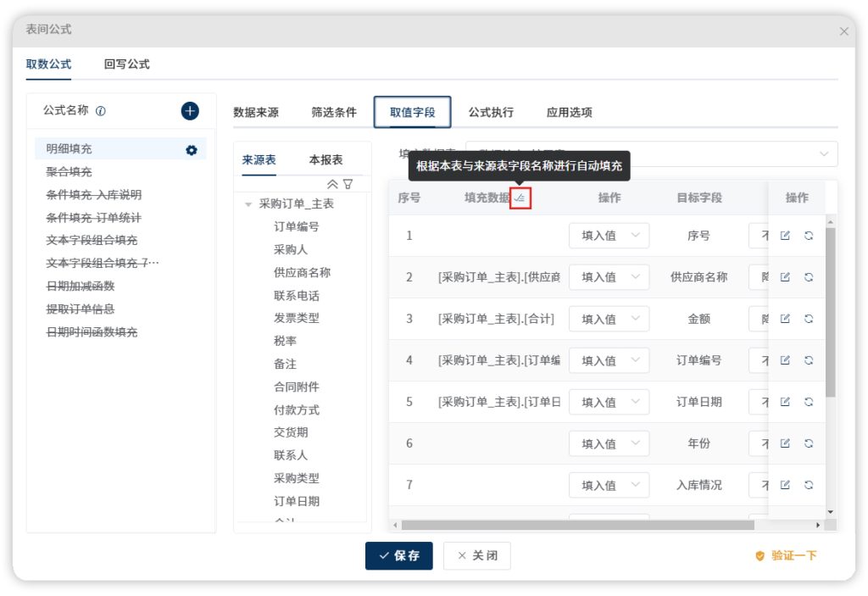The height and width of the screenshot is (596, 868).
Task: Click the 保存 button
Action: point(399,555)
